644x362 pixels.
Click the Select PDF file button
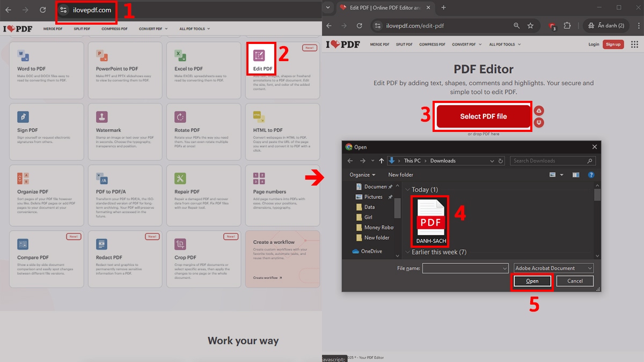tap(484, 116)
